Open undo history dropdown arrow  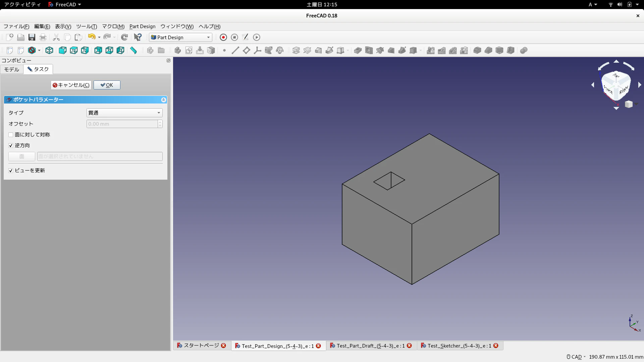[x=99, y=37]
